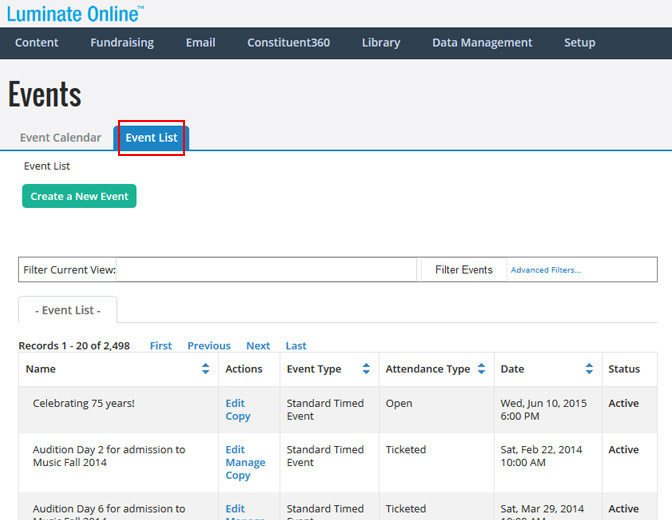
Task: Jump to the Last page of records
Action: point(296,346)
